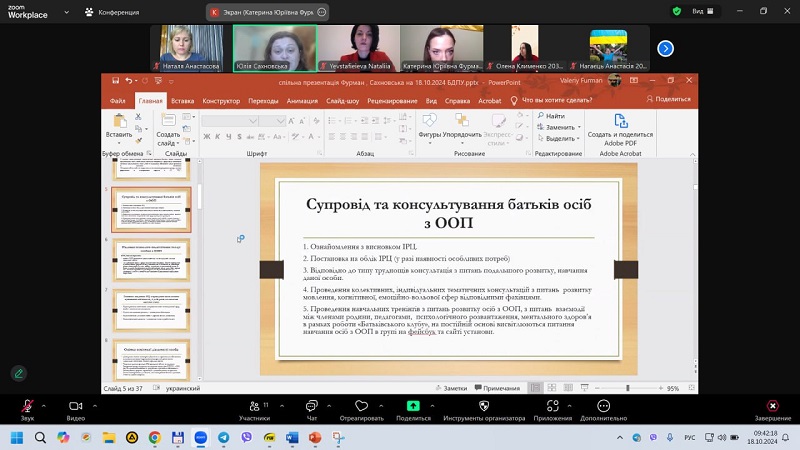Open the Чат chat panel
Viewport: 800px width, 450px height.
tap(311, 409)
